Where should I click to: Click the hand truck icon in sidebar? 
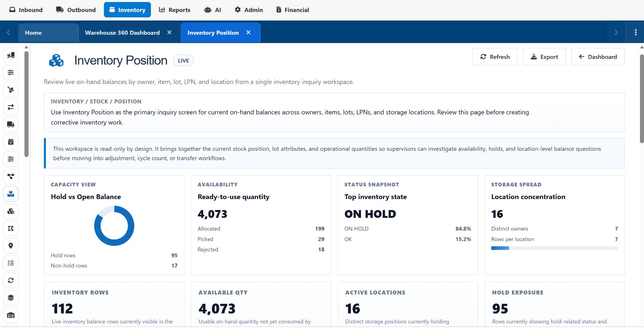pyautogui.click(x=11, y=90)
